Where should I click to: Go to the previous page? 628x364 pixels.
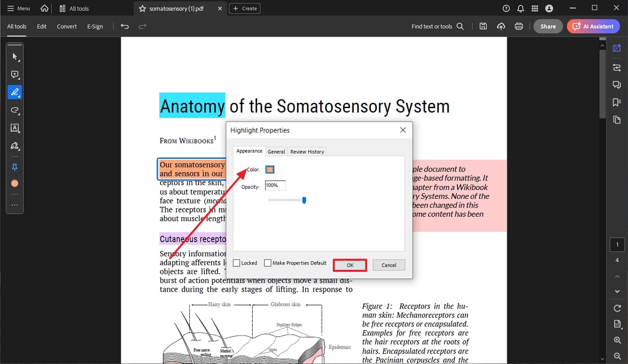tap(617, 276)
